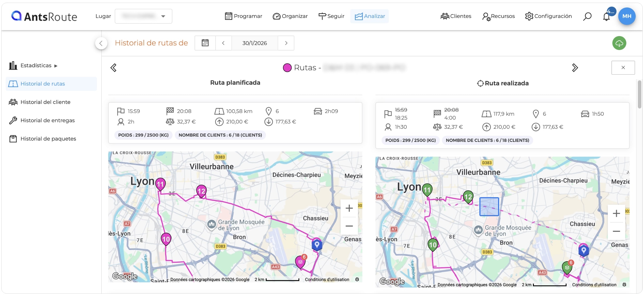This screenshot has height=295, width=644.
Task: Open the calendar date picker icon
Action: (205, 43)
